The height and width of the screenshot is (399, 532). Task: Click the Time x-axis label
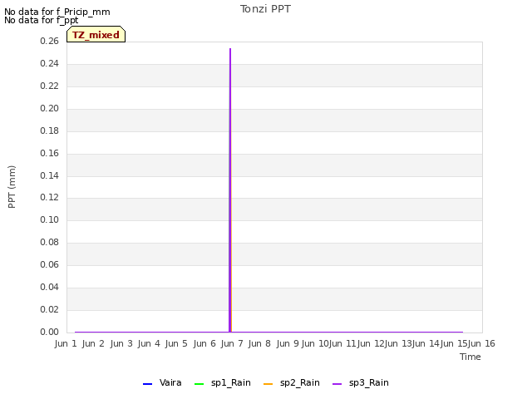coord(470,357)
